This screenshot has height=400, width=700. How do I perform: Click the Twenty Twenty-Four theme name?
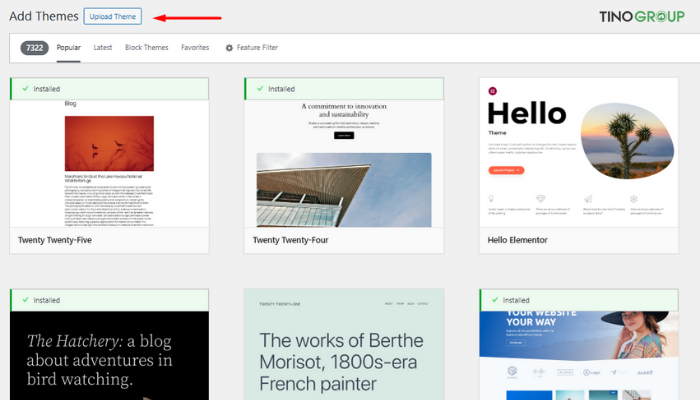tap(291, 240)
